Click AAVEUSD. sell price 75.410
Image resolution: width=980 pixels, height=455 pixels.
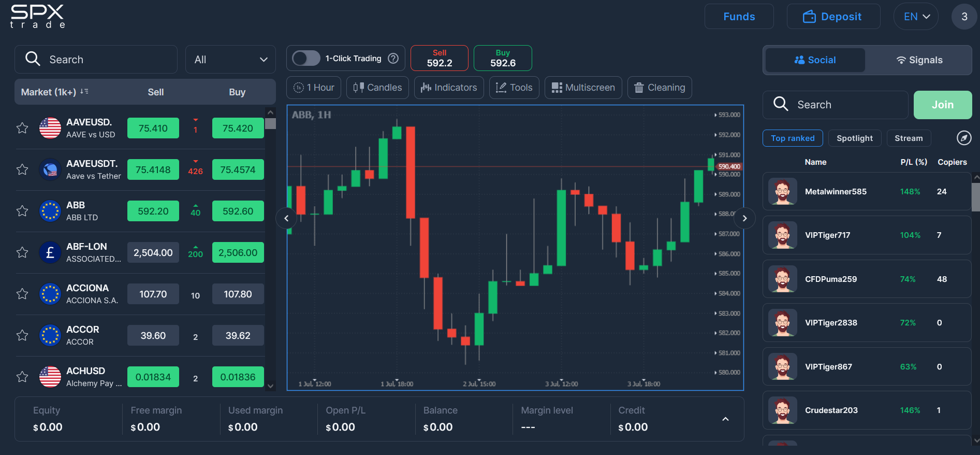pyautogui.click(x=153, y=128)
